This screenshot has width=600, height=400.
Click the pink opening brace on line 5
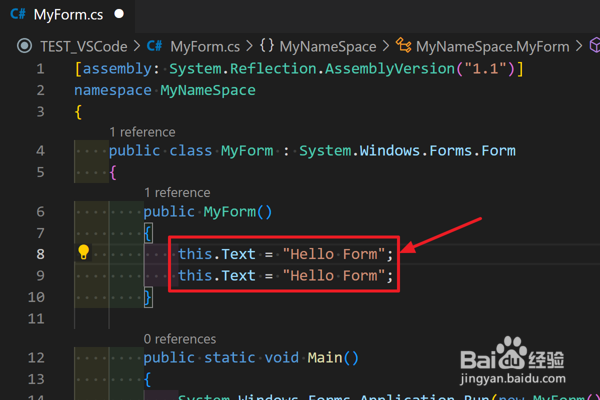[113, 173]
